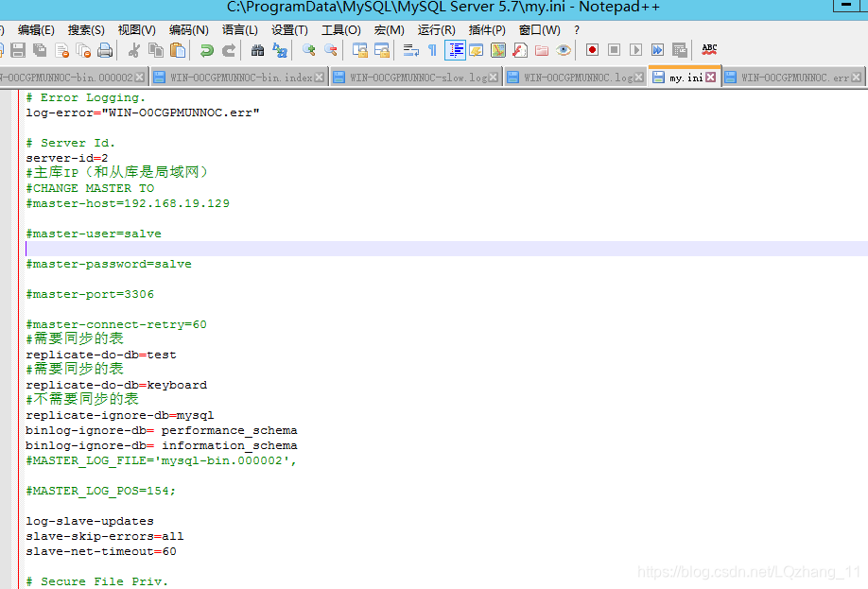This screenshot has height=589, width=868.
Task: Start macro recording with red dot
Action: click(x=592, y=50)
